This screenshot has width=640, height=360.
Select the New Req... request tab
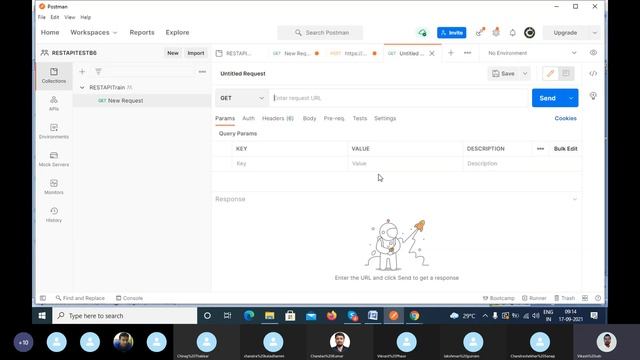click(x=296, y=53)
